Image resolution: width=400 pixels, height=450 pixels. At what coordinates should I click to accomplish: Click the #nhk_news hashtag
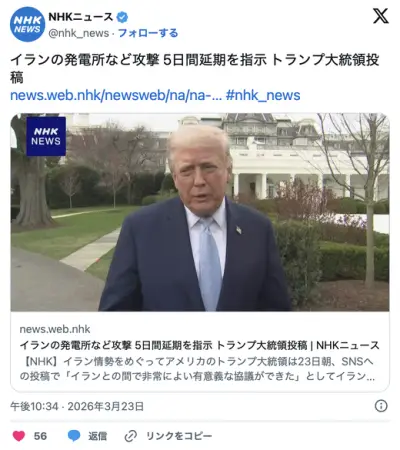263,95
